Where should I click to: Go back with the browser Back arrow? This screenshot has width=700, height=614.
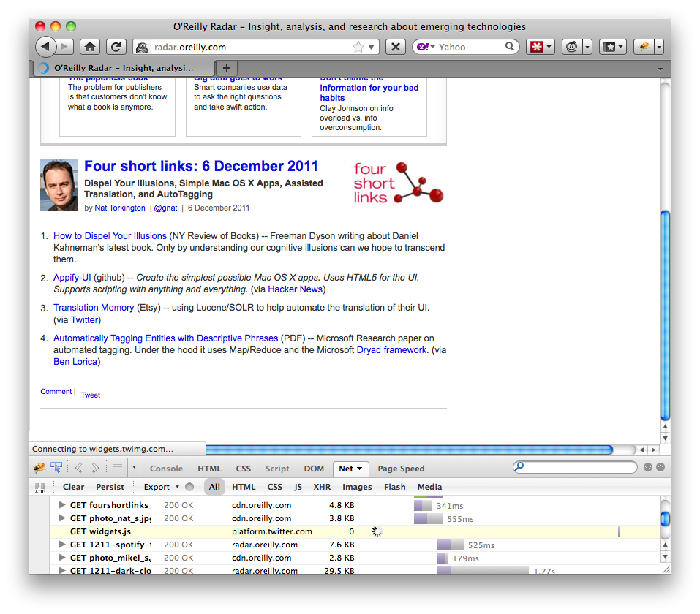click(45, 46)
